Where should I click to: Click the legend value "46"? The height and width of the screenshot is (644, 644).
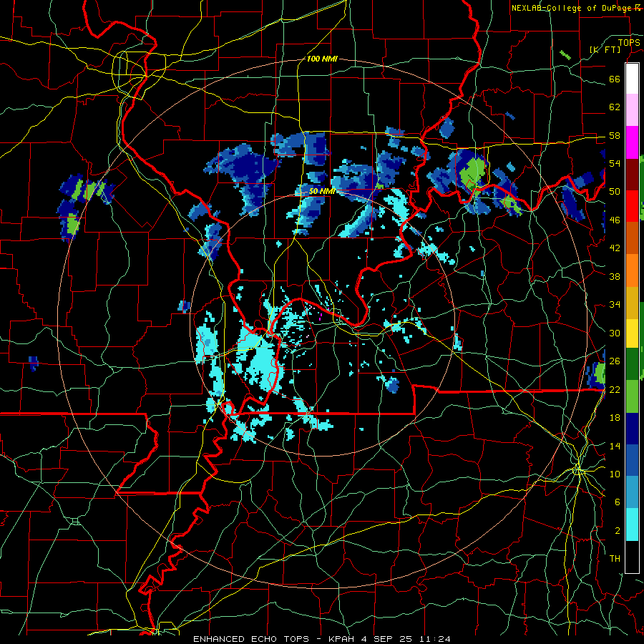click(615, 220)
